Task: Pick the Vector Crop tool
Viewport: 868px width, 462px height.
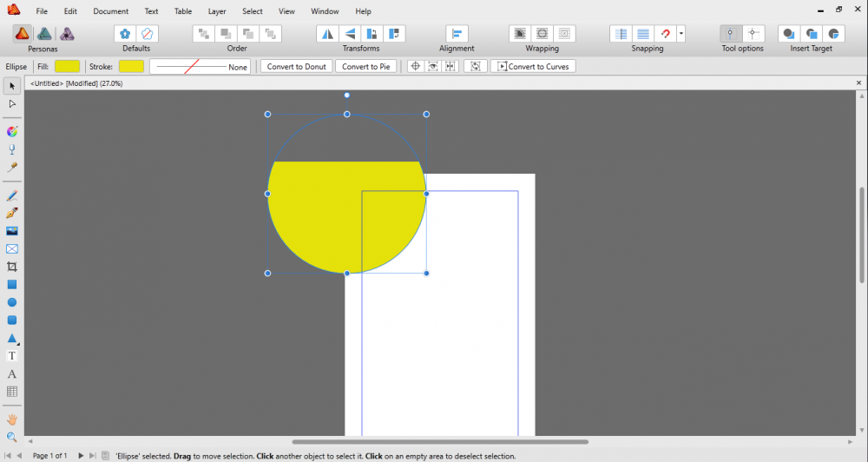Action: click(x=12, y=267)
